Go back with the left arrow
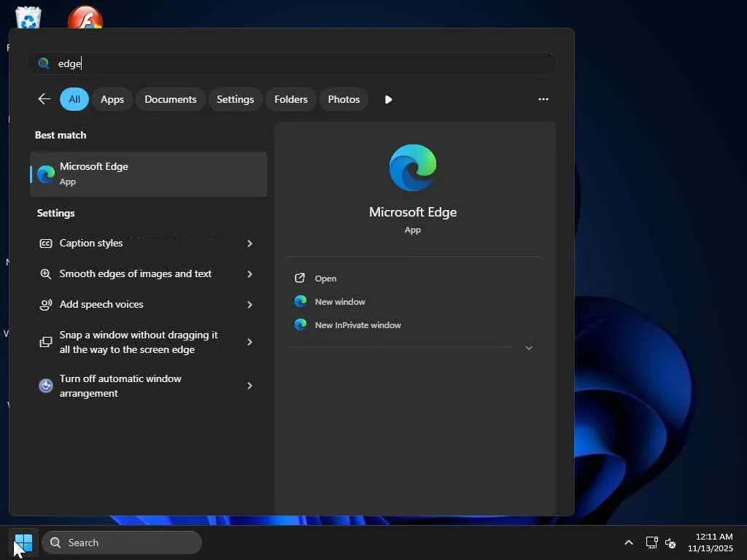The height and width of the screenshot is (560, 747). (44, 99)
